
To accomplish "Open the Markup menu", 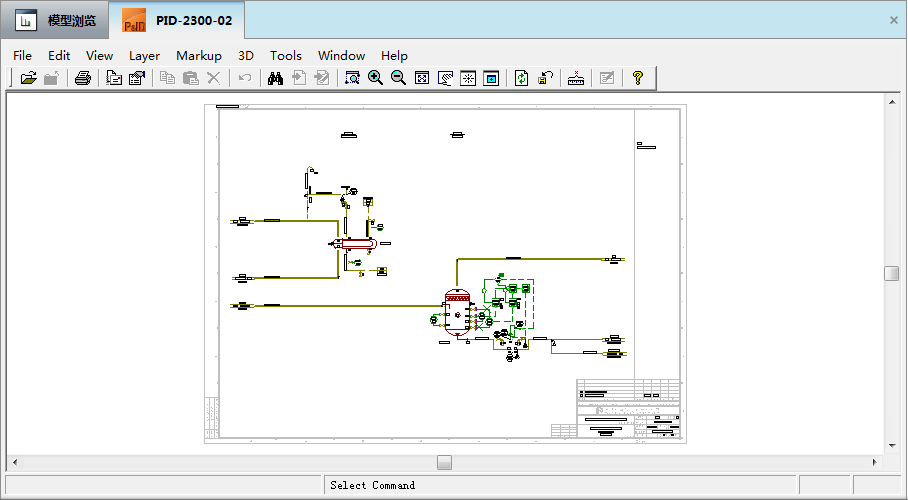I will pos(199,56).
